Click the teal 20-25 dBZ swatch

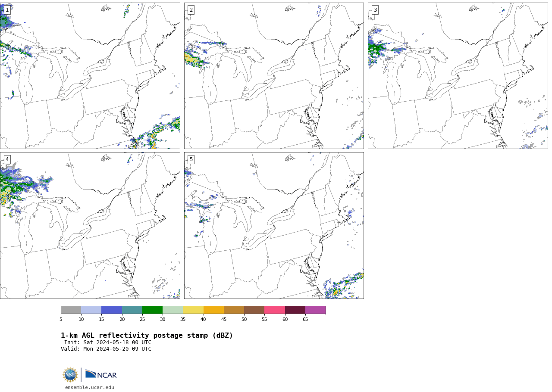click(x=132, y=310)
